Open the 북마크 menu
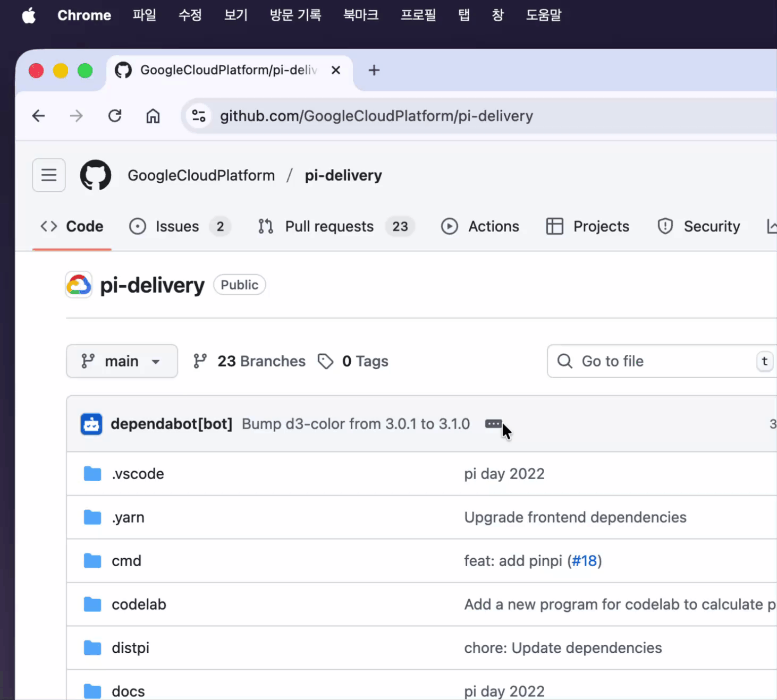777x700 pixels. click(x=361, y=15)
